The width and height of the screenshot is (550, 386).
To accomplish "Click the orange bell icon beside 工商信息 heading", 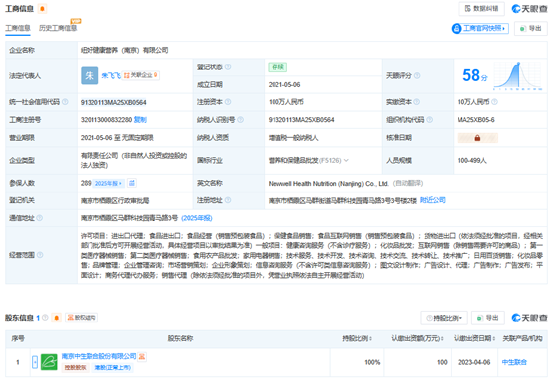I will pos(42,9).
